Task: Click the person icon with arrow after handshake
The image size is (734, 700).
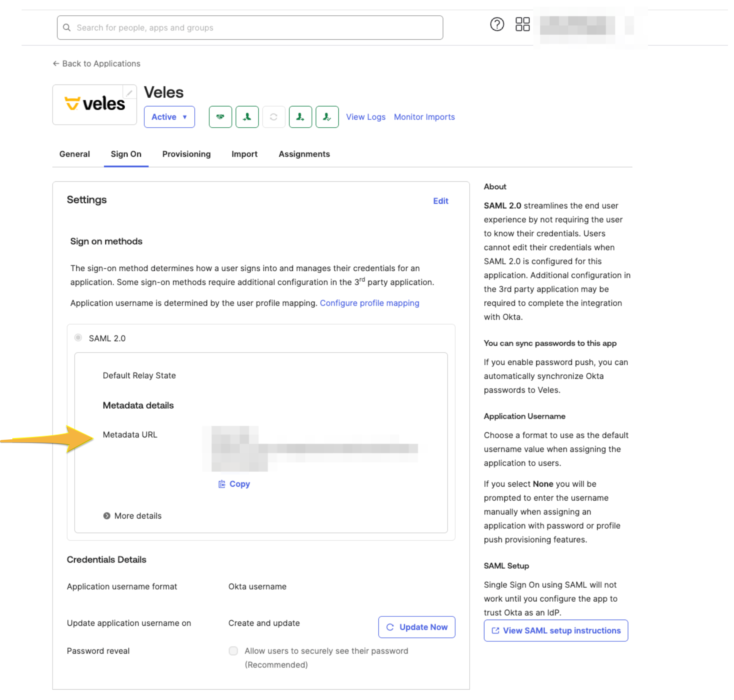Action: pos(247,117)
